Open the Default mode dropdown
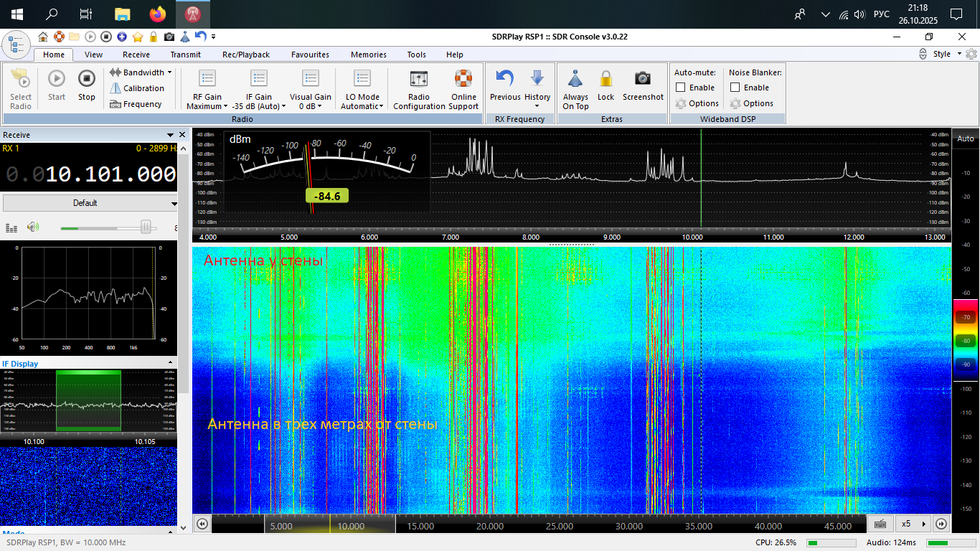The image size is (980, 551). pos(90,203)
